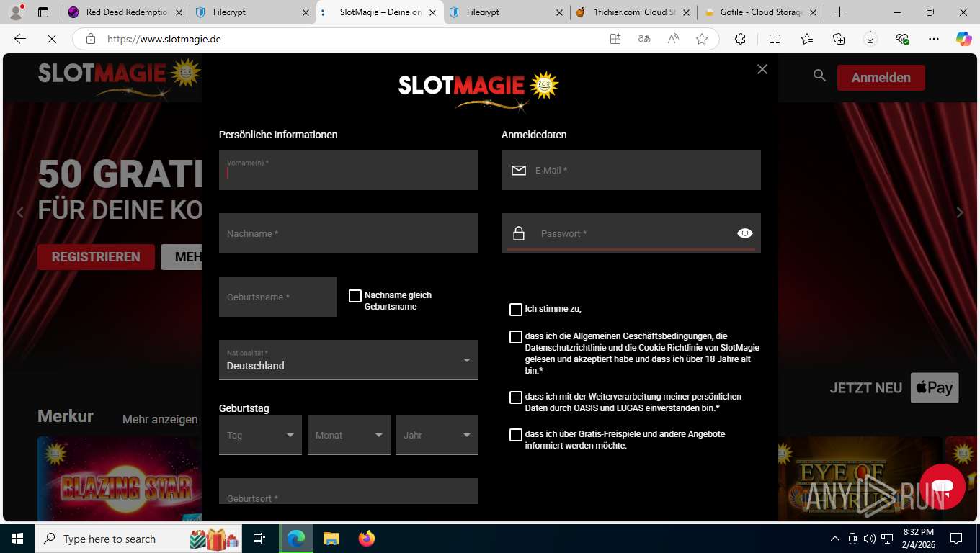Click next slide arrow on banner
980x553 pixels.
click(x=960, y=212)
